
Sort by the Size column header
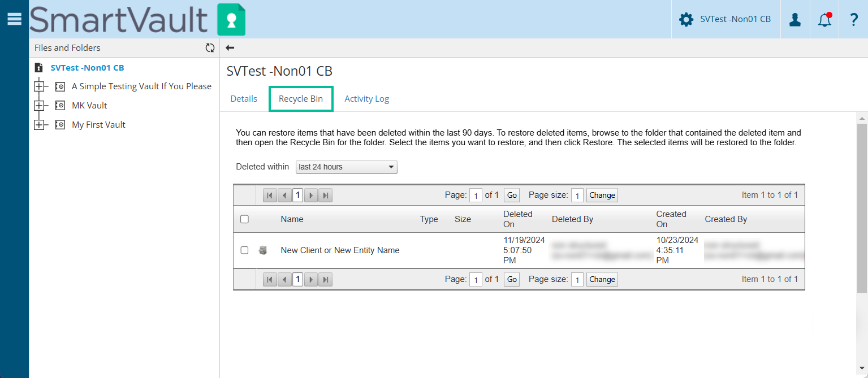tap(463, 219)
